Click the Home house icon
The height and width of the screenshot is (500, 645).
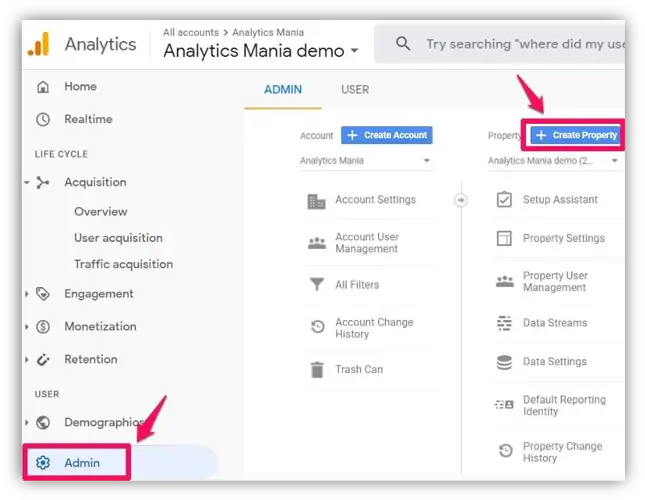coord(43,87)
